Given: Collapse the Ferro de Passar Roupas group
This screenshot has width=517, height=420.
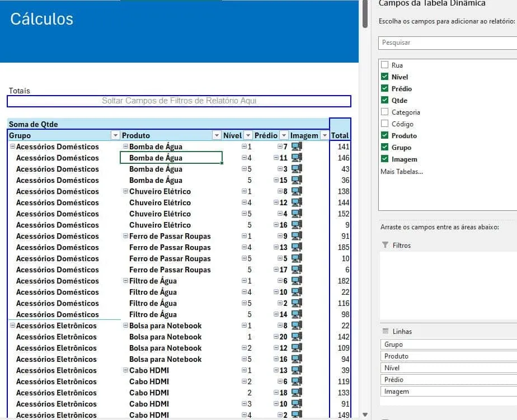Looking at the screenshot, I should click(125, 235).
